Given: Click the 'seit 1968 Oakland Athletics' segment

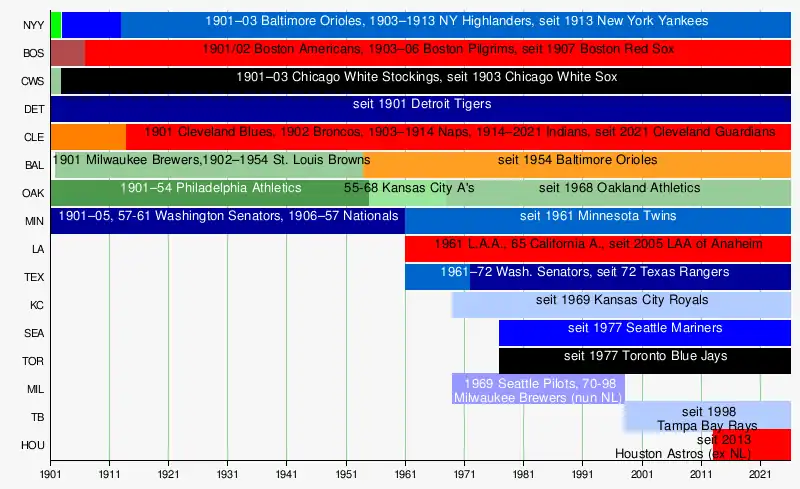Looking at the screenshot, I should (618, 193).
